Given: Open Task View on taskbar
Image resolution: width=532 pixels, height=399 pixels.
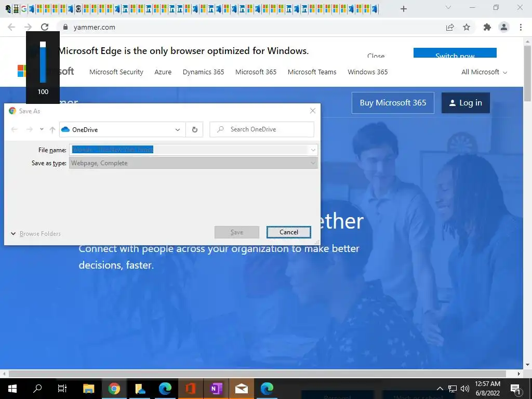Looking at the screenshot, I should (62, 389).
